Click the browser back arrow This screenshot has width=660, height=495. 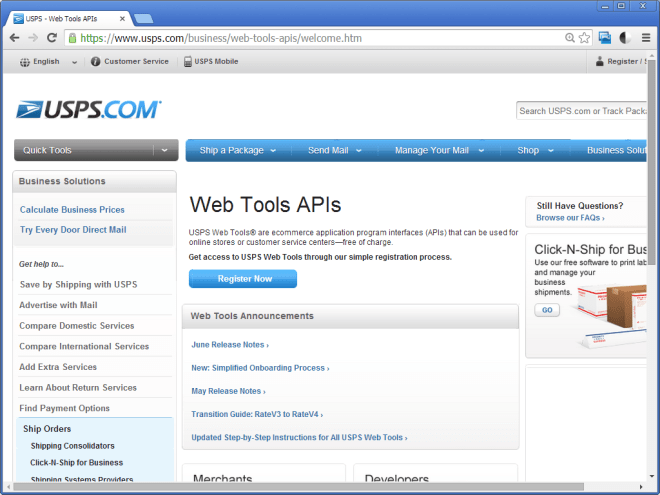click(14, 38)
